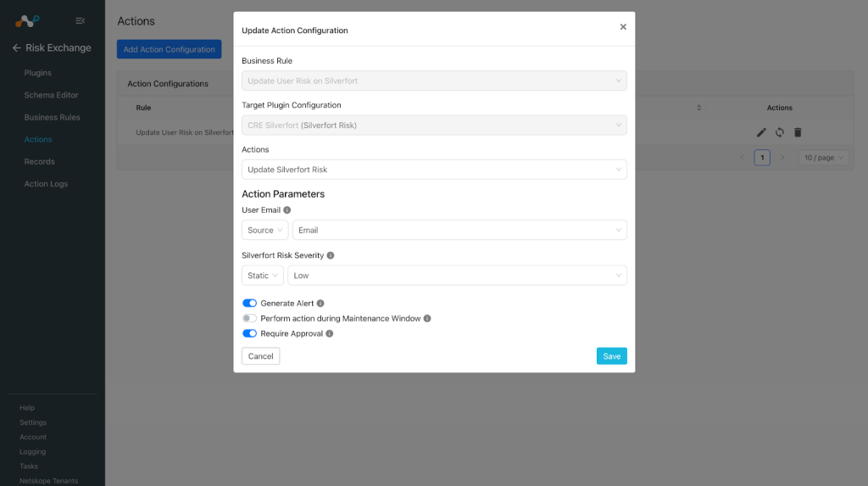The image size is (868, 486).
Task: Click the Netskope logo icon
Action: 27,21
